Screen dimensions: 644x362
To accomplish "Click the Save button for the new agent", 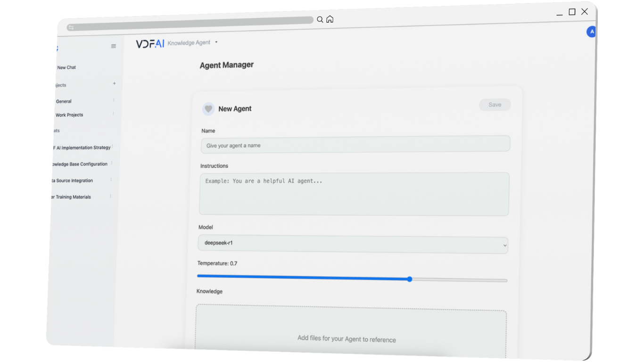I will click(495, 105).
